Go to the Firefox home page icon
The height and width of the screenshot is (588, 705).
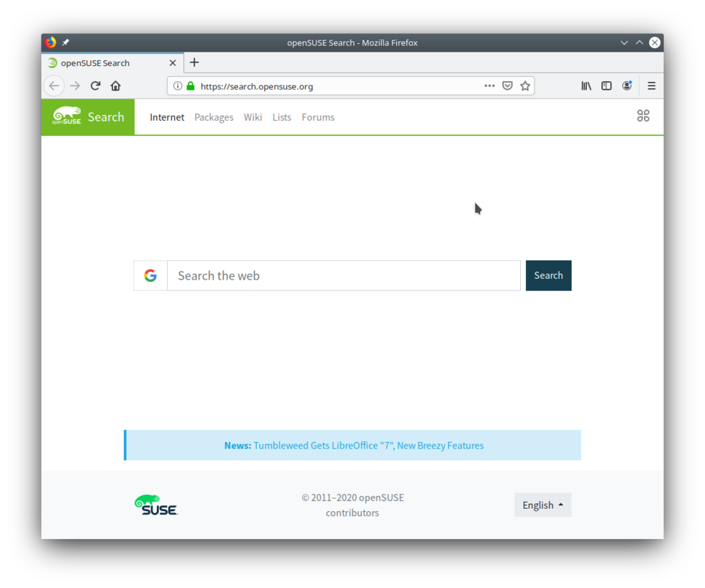click(x=116, y=86)
